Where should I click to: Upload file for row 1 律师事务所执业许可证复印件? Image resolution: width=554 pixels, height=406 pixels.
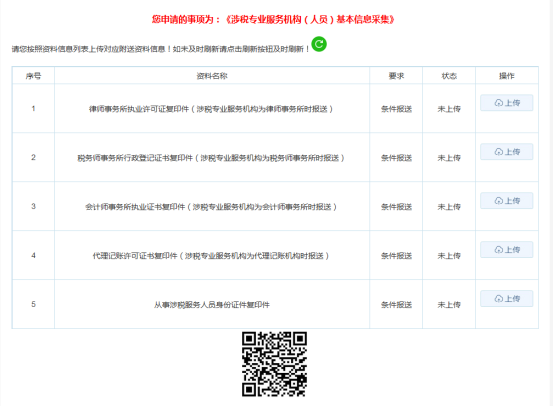pos(506,103)
